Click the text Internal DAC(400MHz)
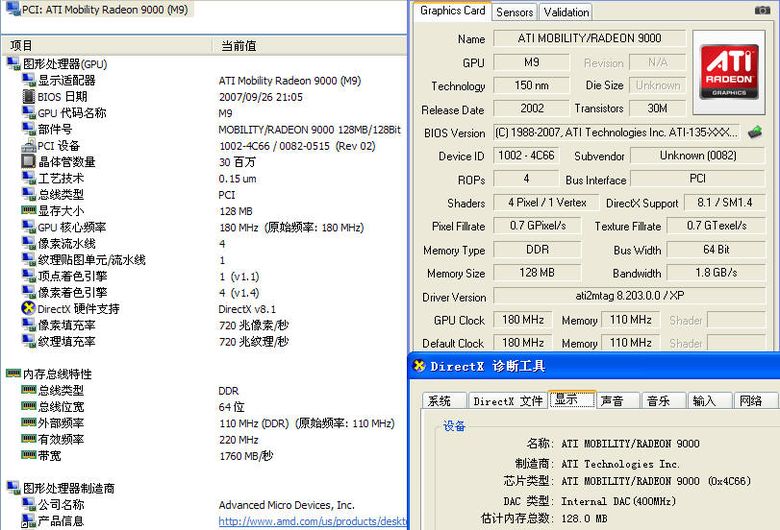 click(x=618, y=501)
